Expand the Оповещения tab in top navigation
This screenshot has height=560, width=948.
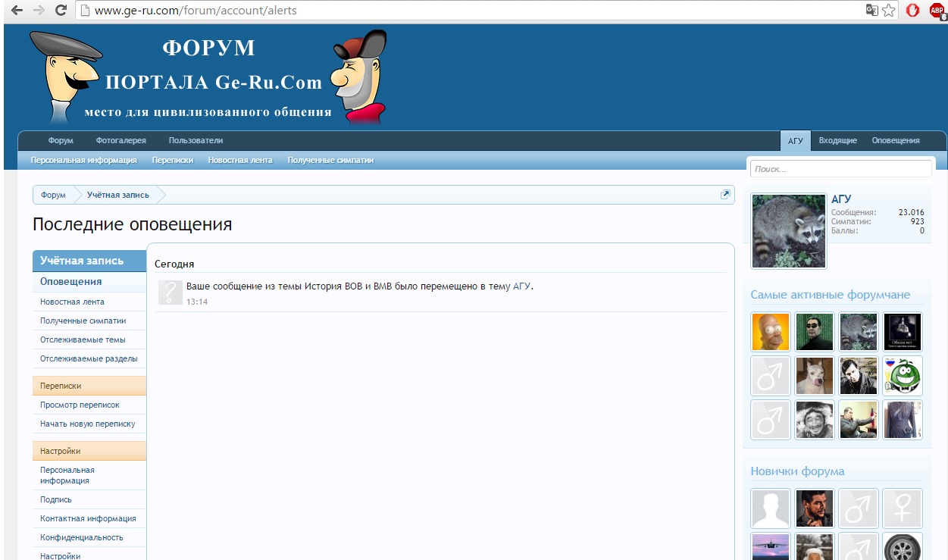pos(895,140)
